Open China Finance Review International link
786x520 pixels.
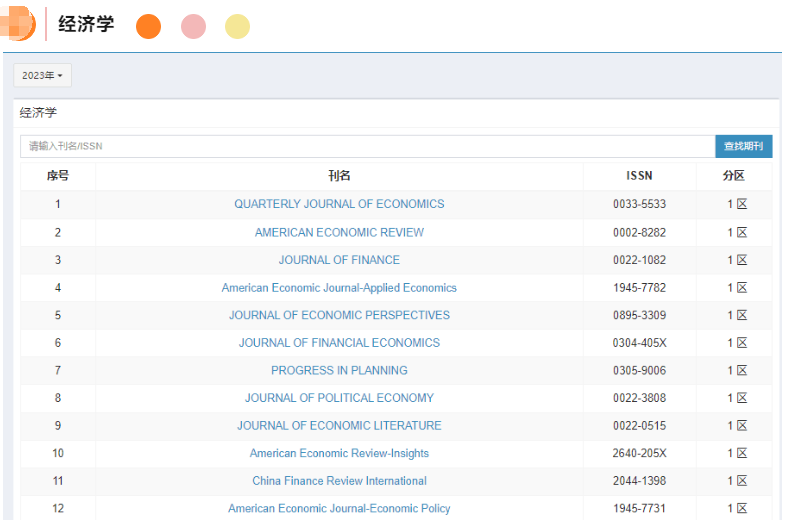[x=339, y=481]
